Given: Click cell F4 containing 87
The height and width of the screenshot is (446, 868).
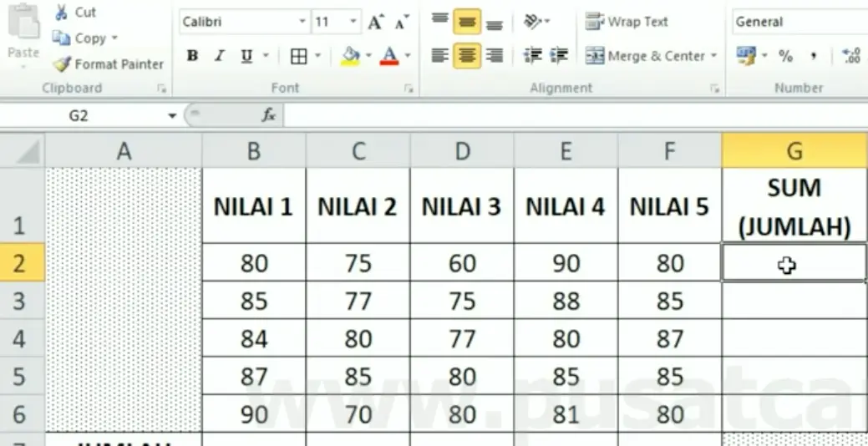Looking at the screenshot, I should 670,338.
